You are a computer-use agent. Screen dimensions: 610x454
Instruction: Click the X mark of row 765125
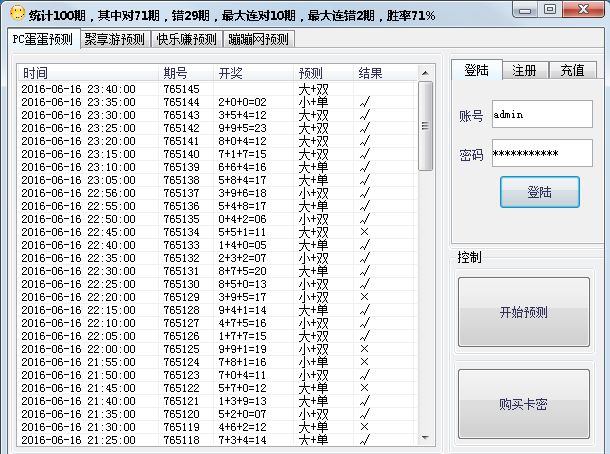(x=364, y=349)
